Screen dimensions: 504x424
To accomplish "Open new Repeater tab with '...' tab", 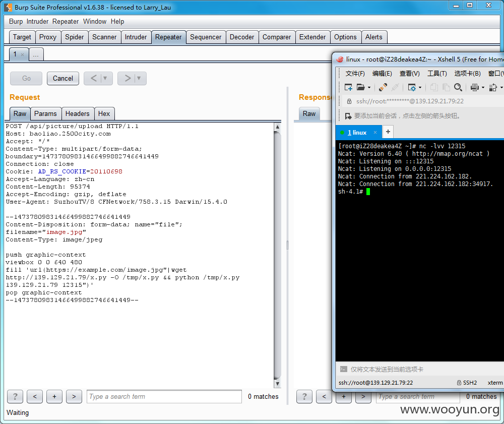I will click(36, 54).
